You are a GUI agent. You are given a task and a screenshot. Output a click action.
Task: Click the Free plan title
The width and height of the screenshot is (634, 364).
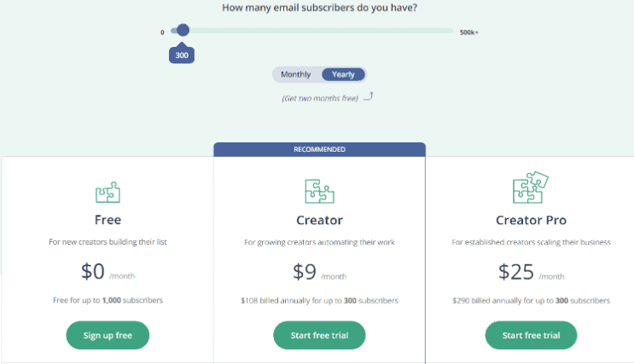click(x=108, y=220)
